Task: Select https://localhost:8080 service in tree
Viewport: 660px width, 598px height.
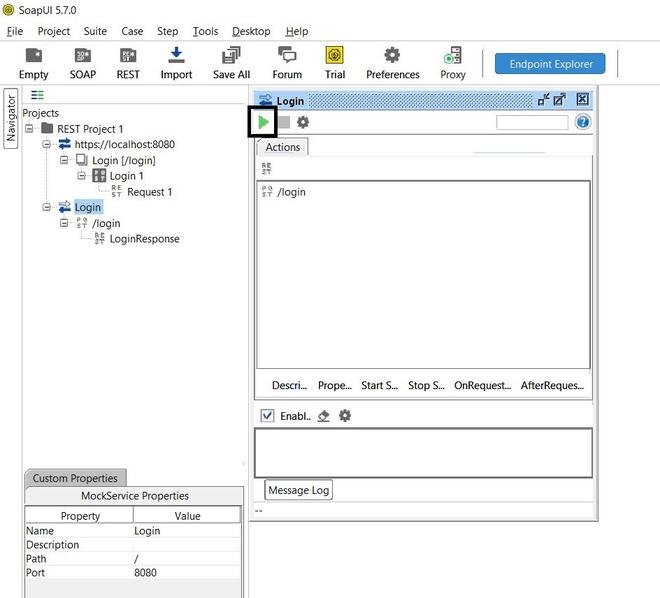Action: click(x=124, y=144)
